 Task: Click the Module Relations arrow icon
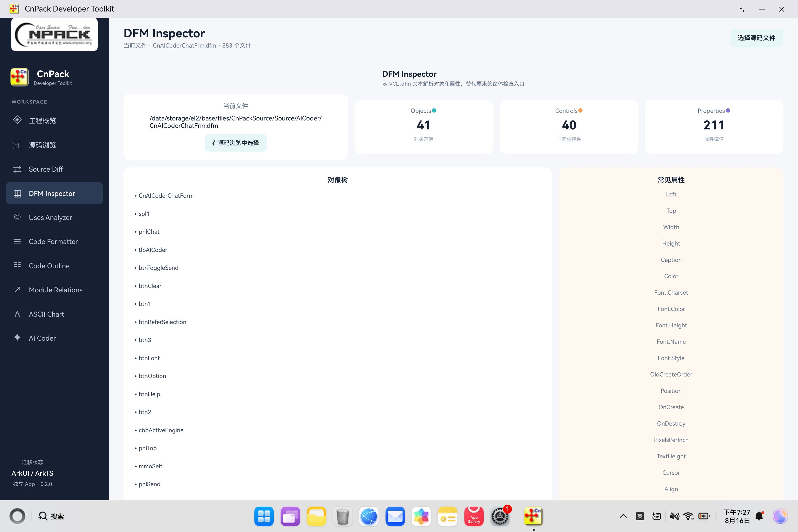click(x=17, y=290)
